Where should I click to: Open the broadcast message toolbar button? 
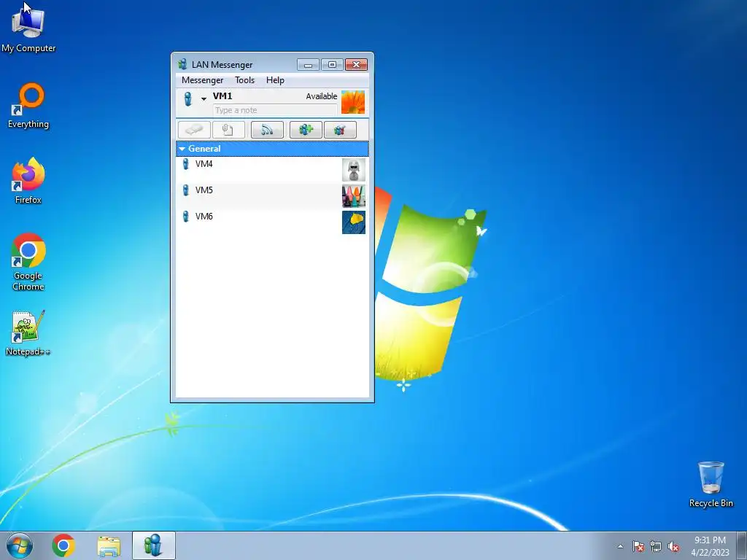click(267, 130)
